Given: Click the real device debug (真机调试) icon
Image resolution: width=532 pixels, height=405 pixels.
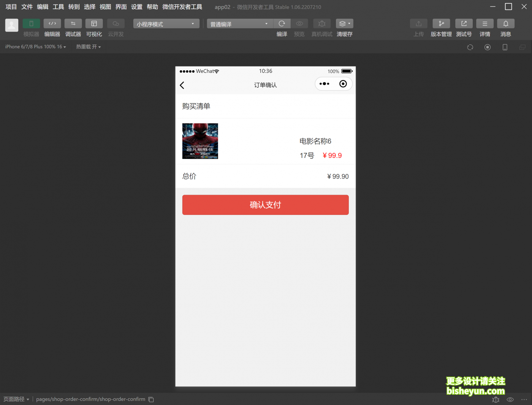Looking at the screenshot, I should (322, 24).
